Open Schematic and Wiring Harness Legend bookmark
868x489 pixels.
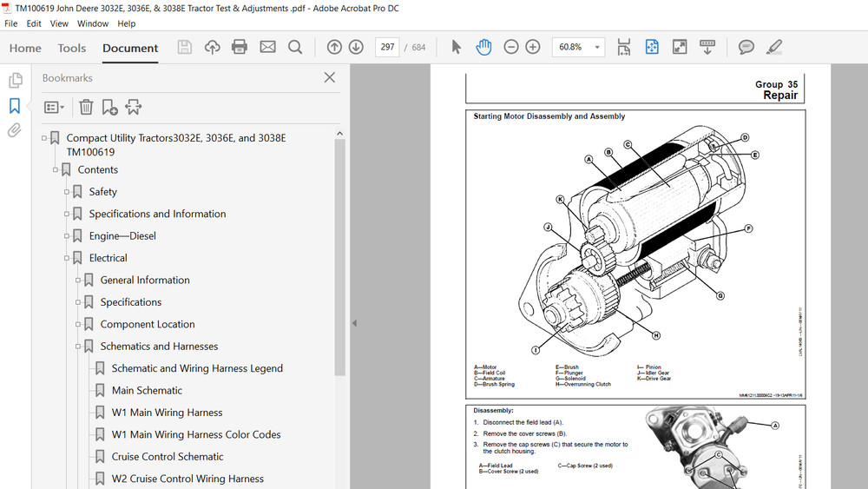[197, 368]
